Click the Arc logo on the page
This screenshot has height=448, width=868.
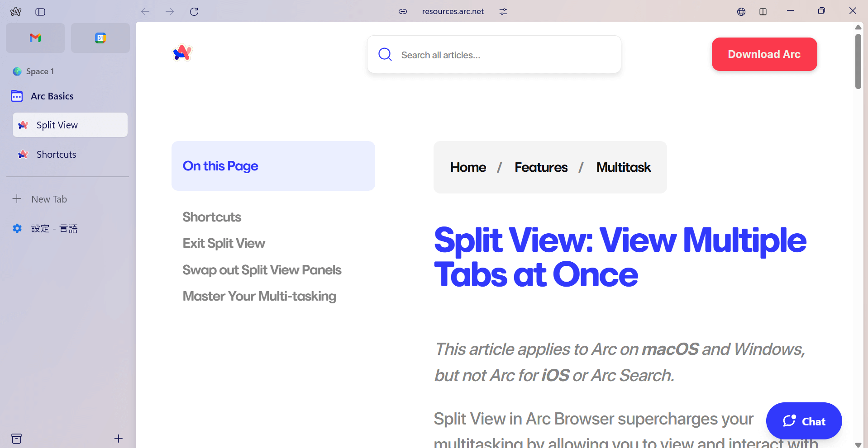[182, 53]
